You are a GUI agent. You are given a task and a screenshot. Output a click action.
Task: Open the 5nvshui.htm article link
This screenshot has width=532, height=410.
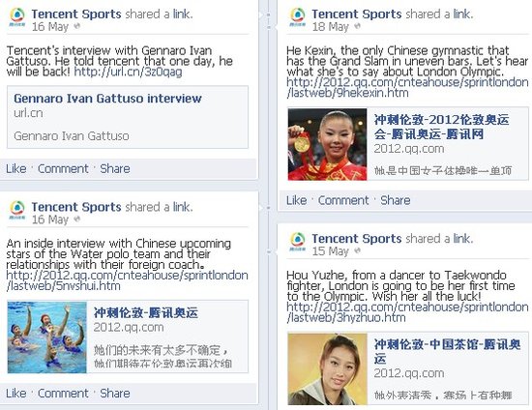[127, 280]
